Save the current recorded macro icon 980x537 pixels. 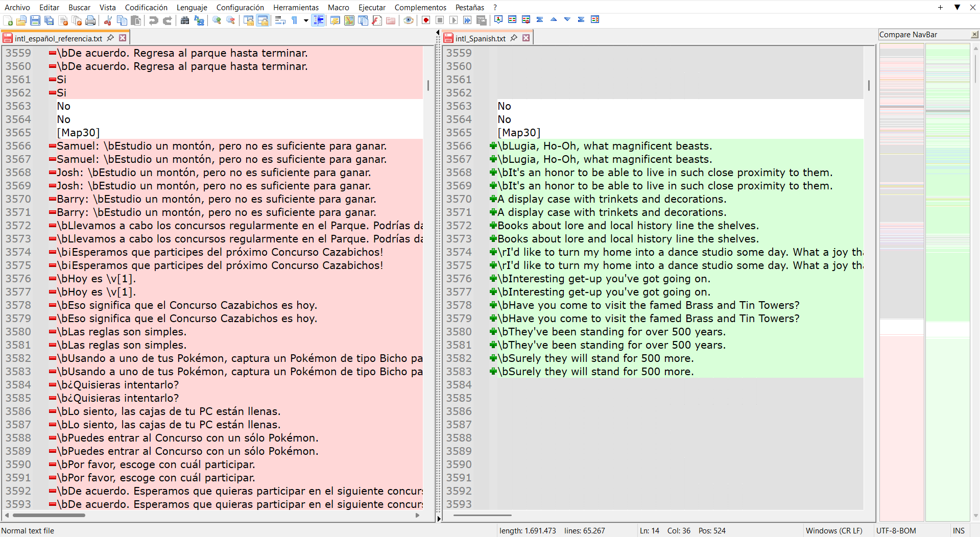(x=481, y=20)
